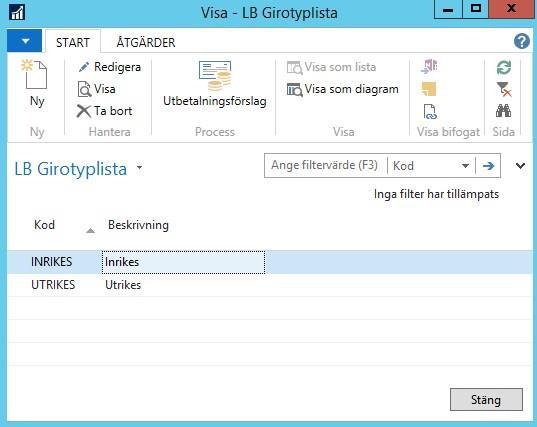The width and height of the screenshot is (537, 427).
Task: Switch to the ÅTGÄRDER tab
Action: pos(146,42)
